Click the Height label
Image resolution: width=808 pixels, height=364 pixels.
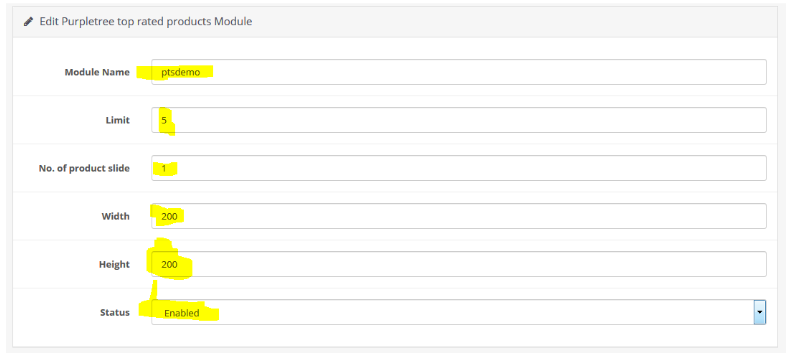[x=114, y=264]
